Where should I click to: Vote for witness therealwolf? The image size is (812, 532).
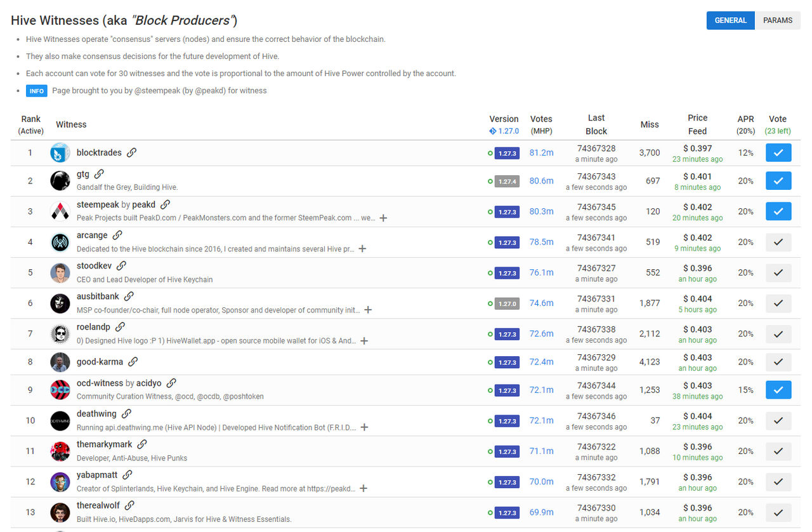coord(778,512)
